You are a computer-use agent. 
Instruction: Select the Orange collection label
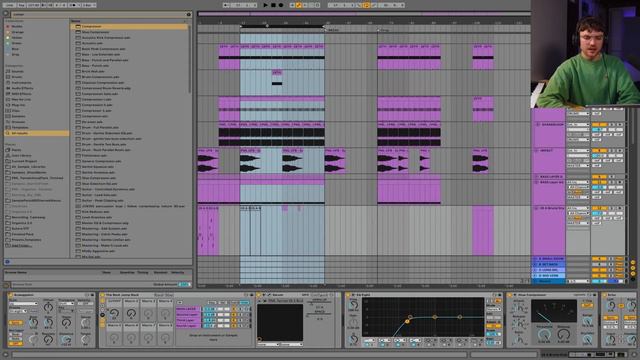coord(18,32)
